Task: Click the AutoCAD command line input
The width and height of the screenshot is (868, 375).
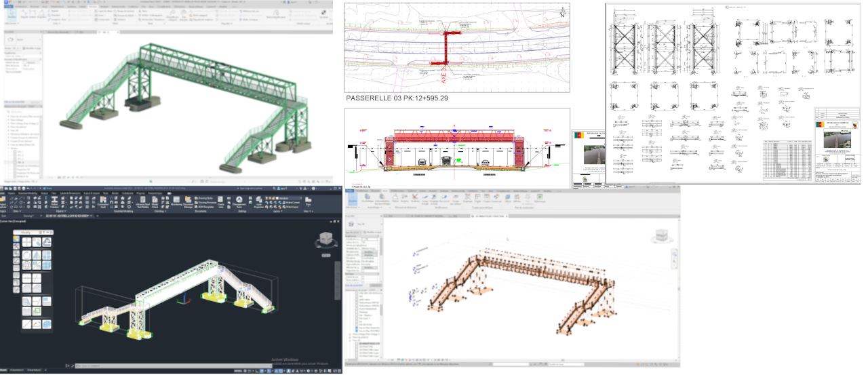Action: (174, 366)
